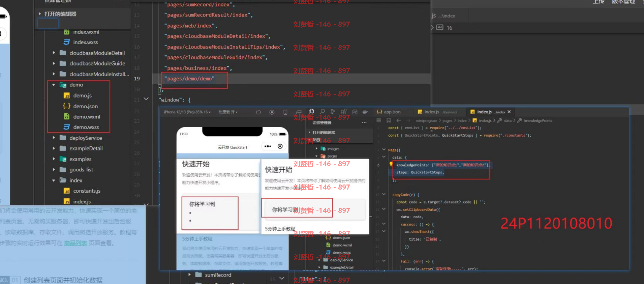Open the Source Control branch icon

pos(333,112)
